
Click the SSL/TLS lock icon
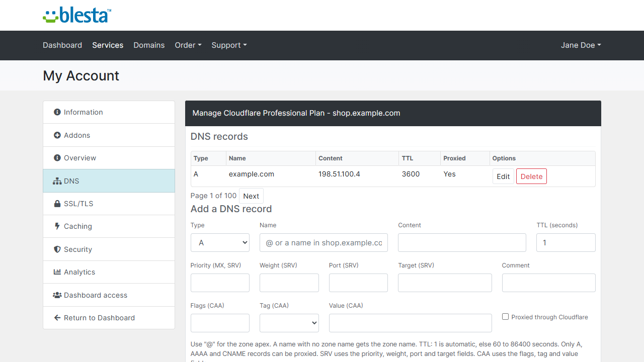(57, 204)
